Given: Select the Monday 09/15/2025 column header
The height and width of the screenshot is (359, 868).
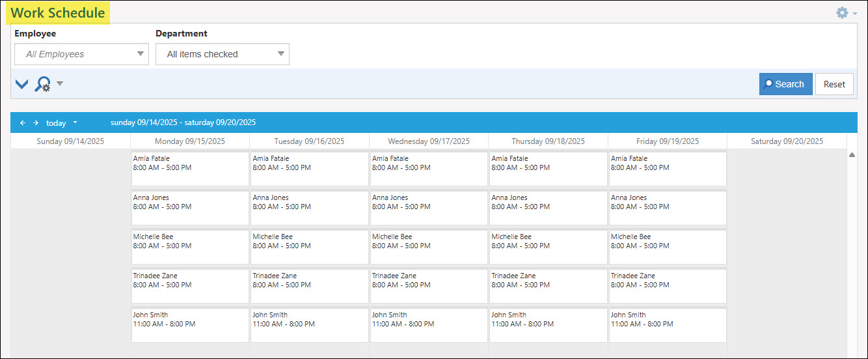Looking at the screenshot, I should pyautogui.click(x=190, y=141).
